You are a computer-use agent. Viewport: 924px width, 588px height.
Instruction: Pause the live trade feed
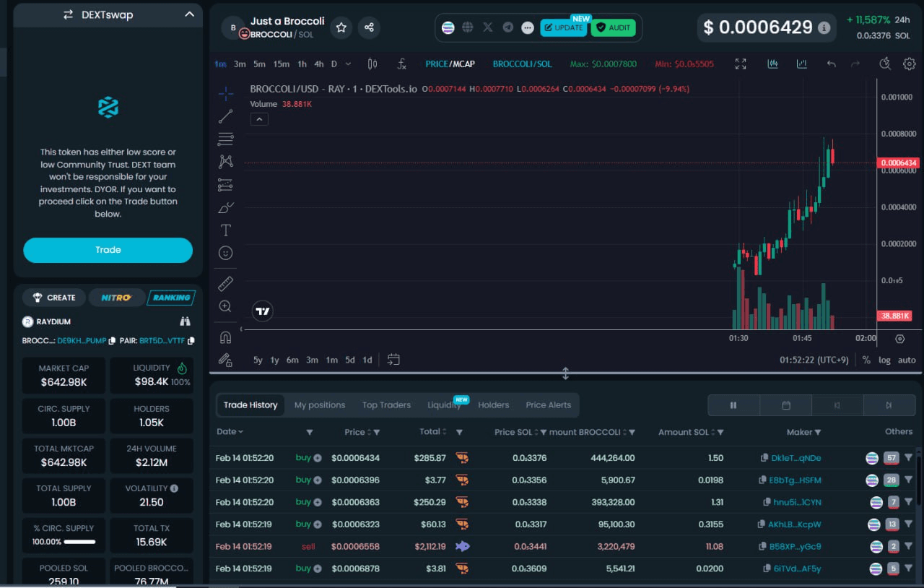pos(733,405)
